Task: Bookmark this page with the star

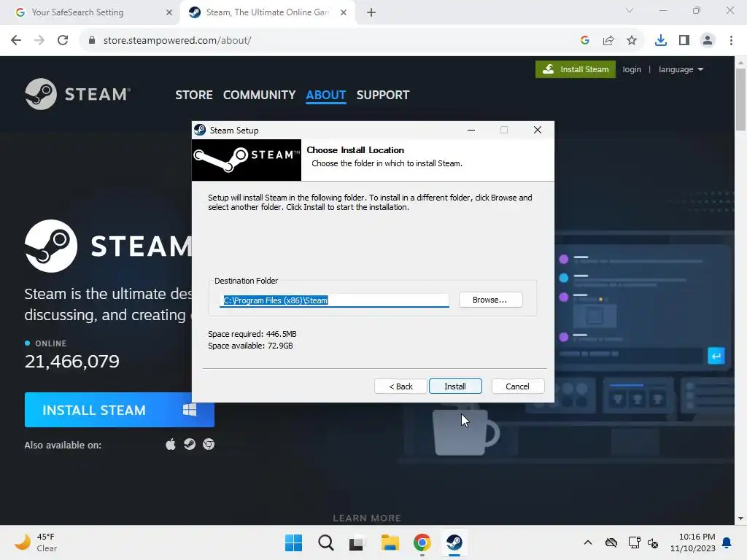Action: click(632, 41)
